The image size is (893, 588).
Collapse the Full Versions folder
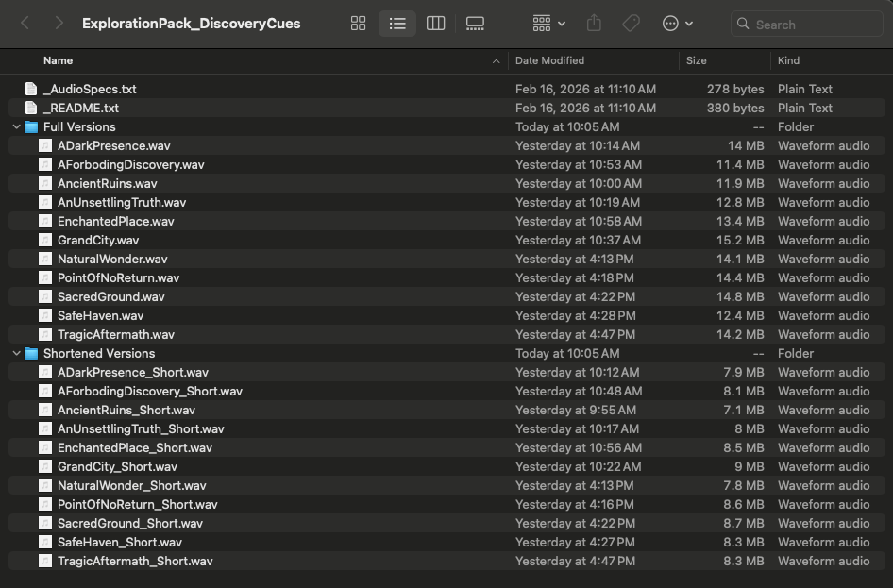click(16, 126)
